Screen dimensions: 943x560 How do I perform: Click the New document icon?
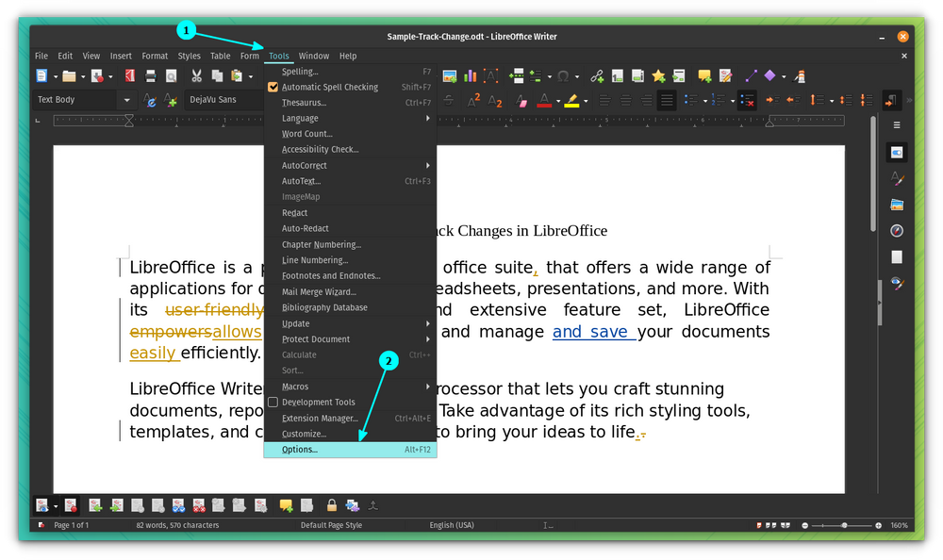point(41,76)
